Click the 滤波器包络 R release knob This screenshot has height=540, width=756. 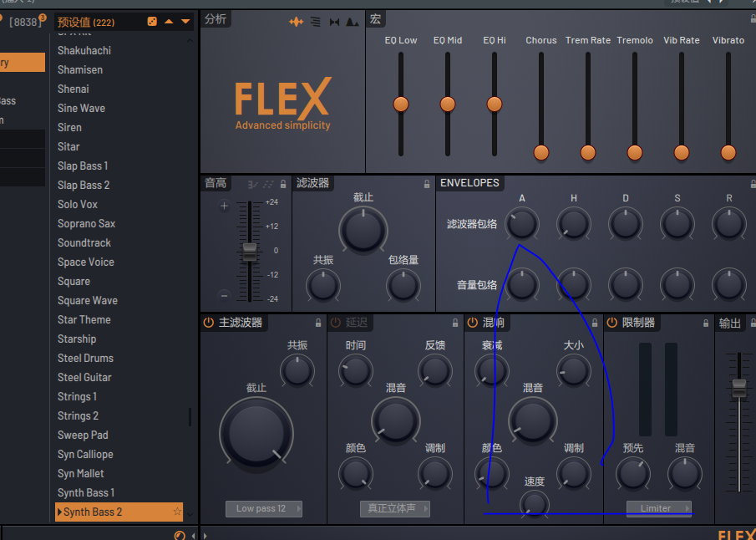tap(729, 224)
